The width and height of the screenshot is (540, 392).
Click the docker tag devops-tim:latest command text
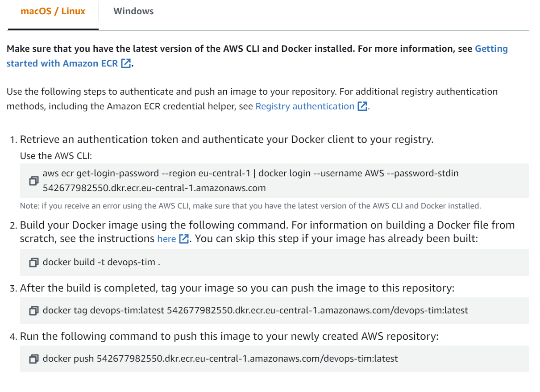pos(255,310)
